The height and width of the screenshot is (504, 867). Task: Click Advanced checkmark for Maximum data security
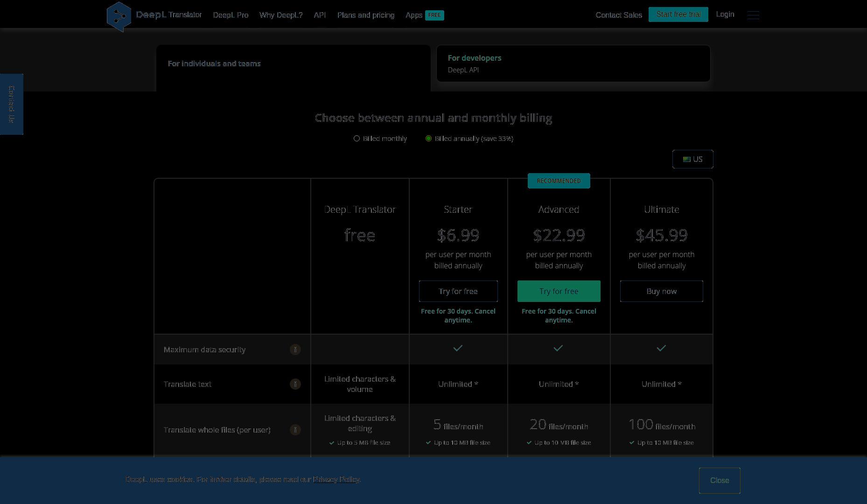point(558,348)
